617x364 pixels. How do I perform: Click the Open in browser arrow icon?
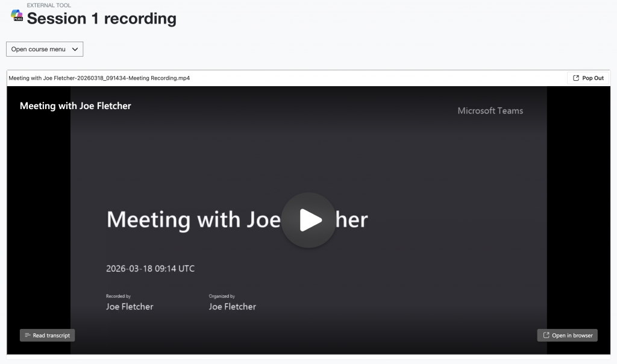click(546, 335)
